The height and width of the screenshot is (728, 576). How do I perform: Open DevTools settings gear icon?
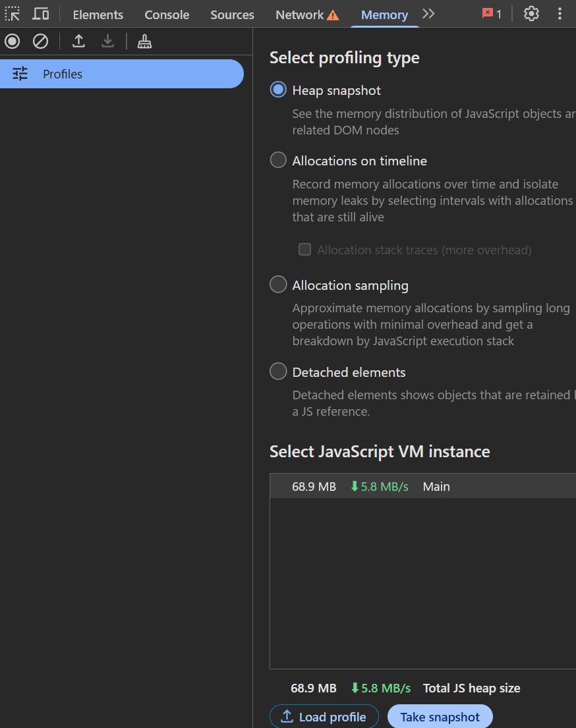click(531, 14)
